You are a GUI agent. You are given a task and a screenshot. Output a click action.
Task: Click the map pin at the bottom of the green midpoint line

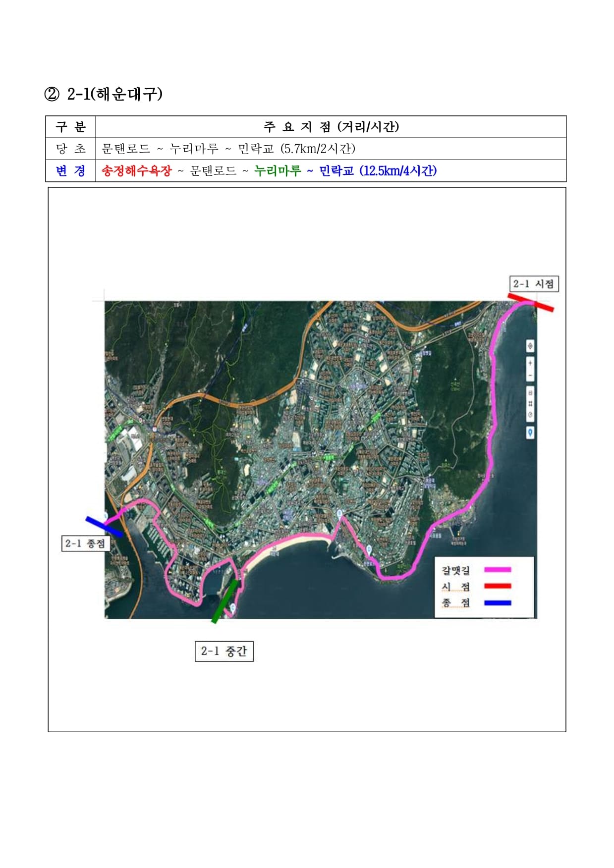coord(233,607)
